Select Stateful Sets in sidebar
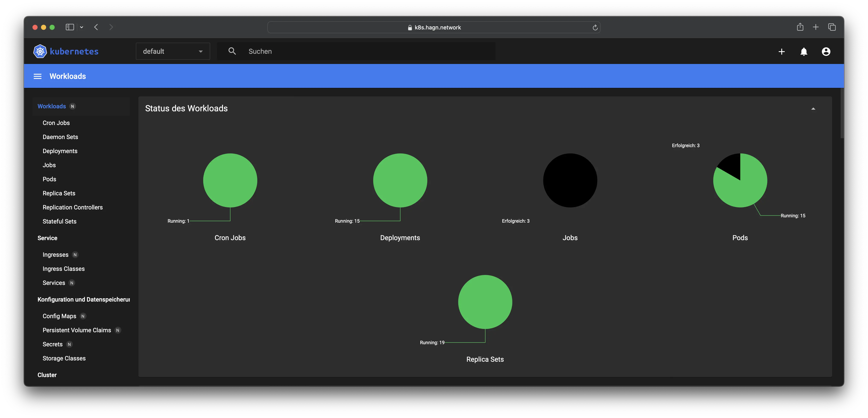The height and width of the screenshot is (418, 868). [59, 221]
